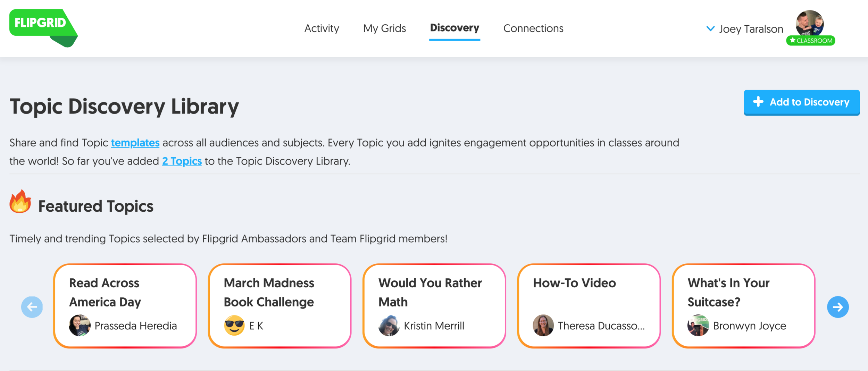
Task: Click the truncated author name Theresa Ducasso...
Action: [601, 326]
